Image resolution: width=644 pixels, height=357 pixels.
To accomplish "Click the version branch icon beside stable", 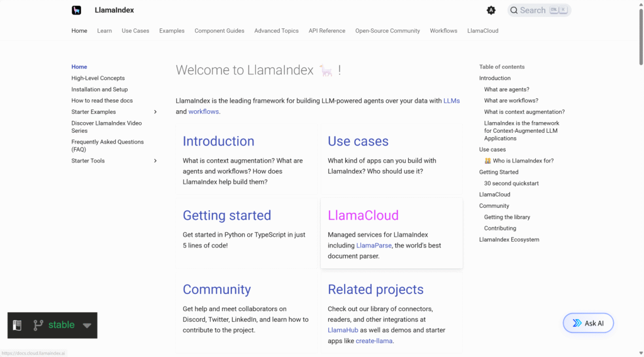I will coord(38,326).
